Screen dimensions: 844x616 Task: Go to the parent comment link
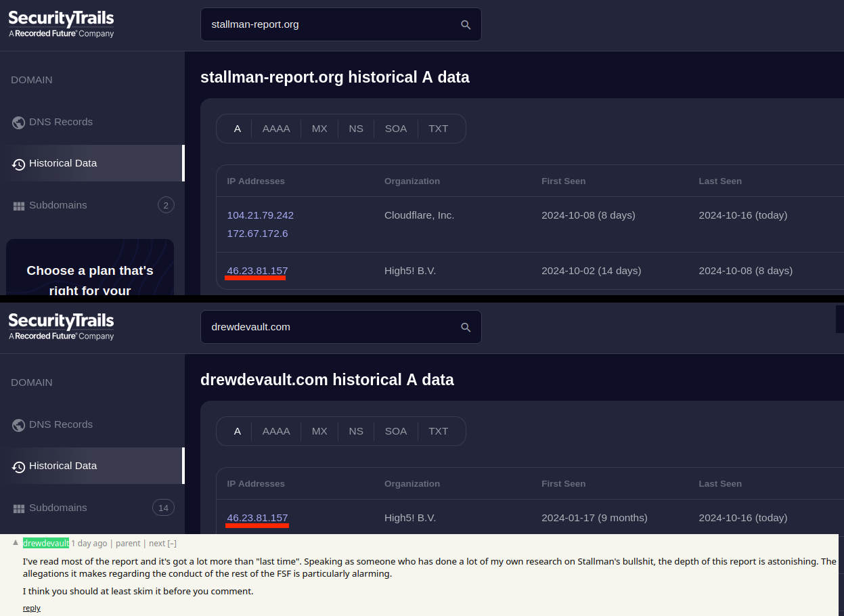tap(128, 543)
